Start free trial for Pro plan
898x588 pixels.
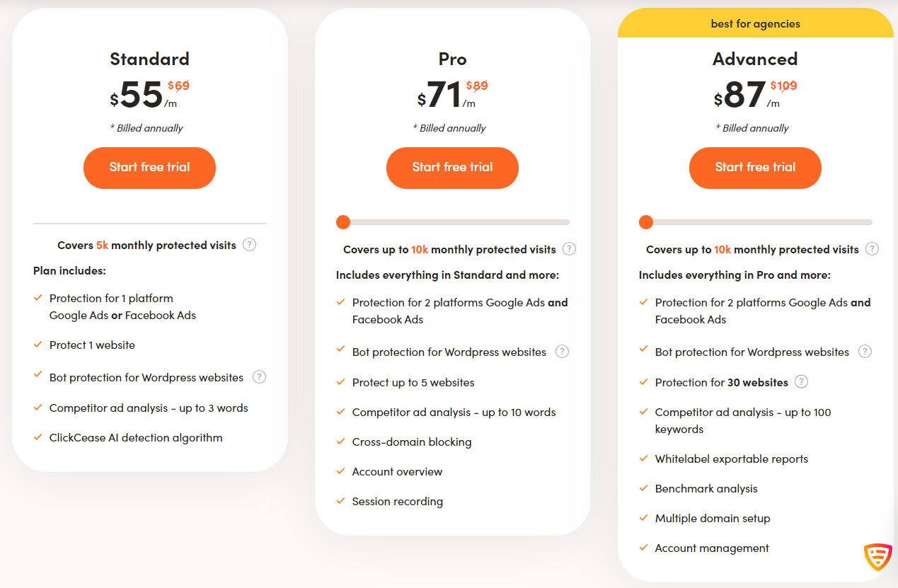click(x=452, y=168)
